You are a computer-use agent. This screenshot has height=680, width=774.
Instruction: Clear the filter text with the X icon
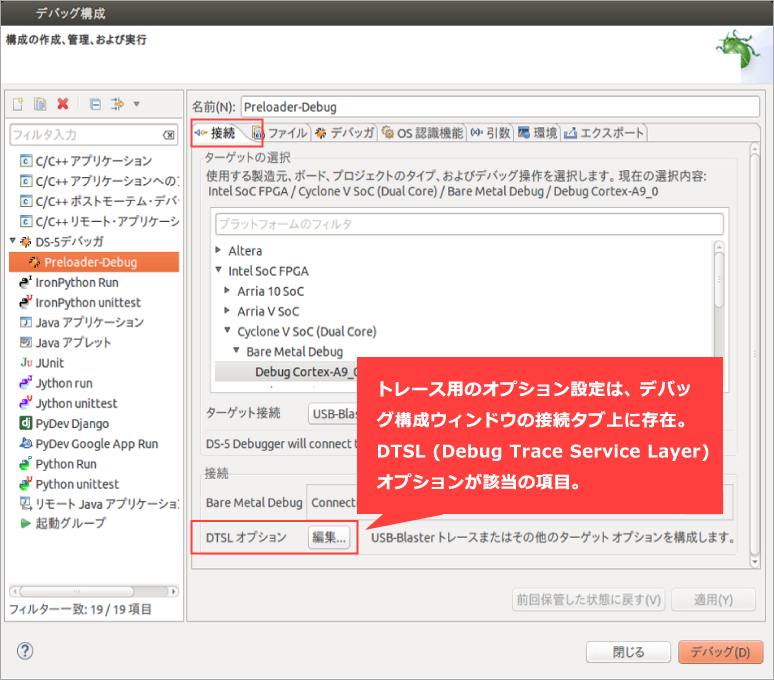click(x=169, y=135)
